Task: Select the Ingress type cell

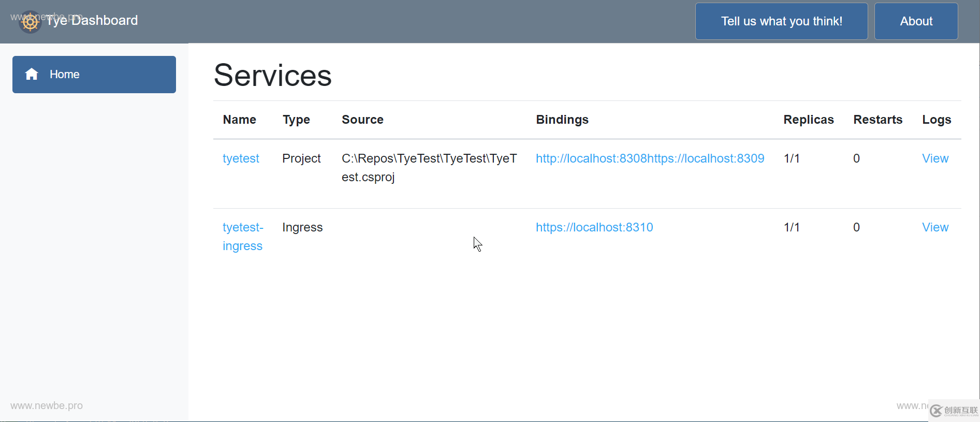Action: coord(302,227)
